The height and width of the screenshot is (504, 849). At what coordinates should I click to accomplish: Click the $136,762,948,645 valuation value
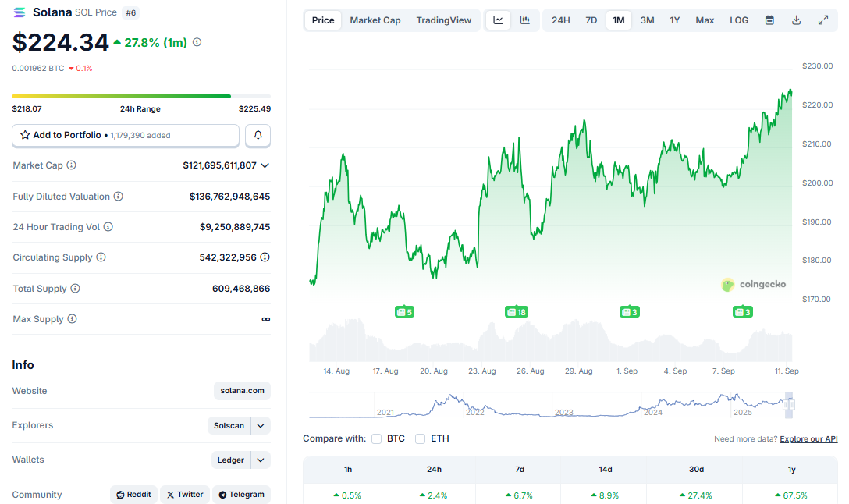[x=229, y=197]
